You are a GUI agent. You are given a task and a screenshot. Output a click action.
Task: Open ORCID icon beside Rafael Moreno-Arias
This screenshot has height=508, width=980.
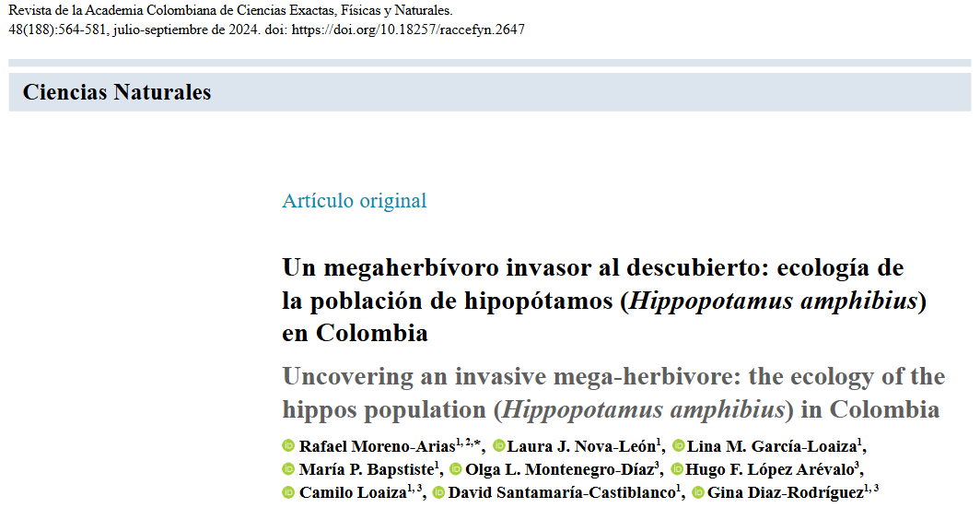click(x=288, y=445)
